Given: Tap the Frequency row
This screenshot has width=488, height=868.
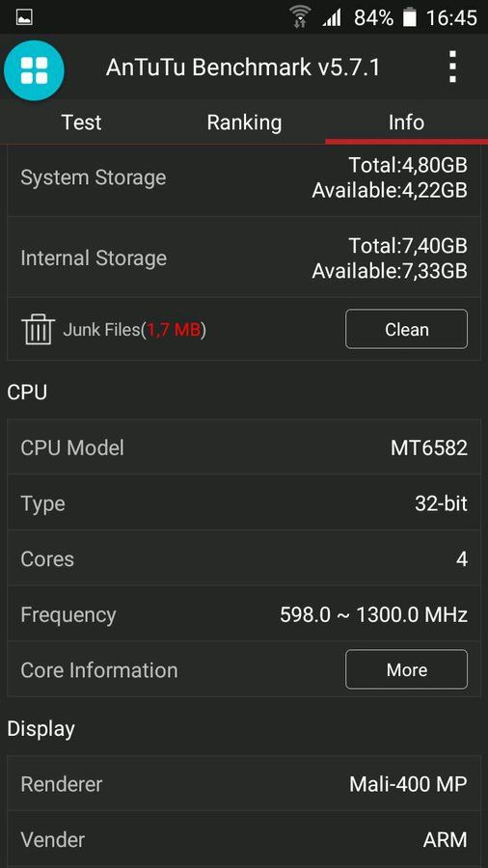Looking at the screenshot, I should coord(244,614).
